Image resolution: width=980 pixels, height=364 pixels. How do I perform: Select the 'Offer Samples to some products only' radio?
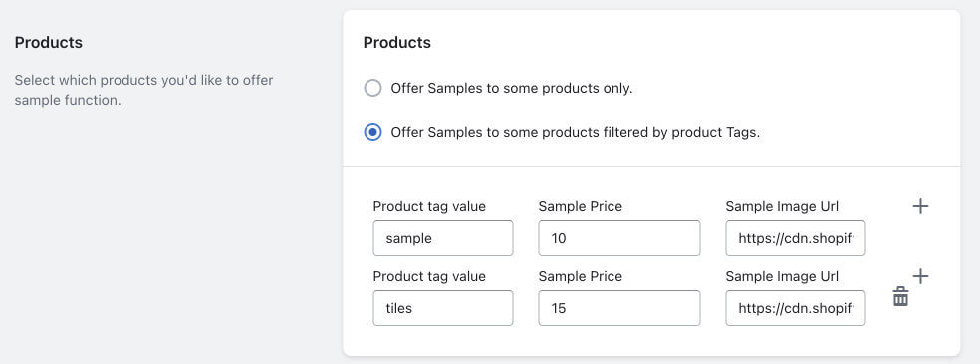372,88
